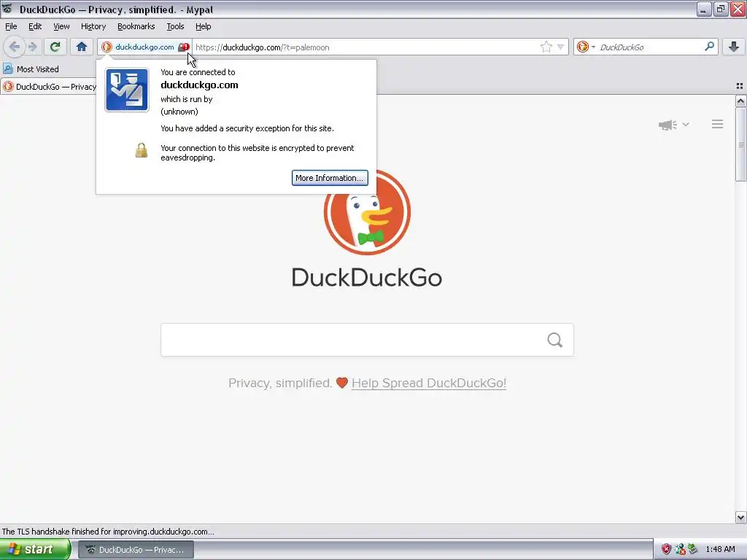Click the passport officer identity icon
This screenshot has height=560, width=747.
point(127,90)
